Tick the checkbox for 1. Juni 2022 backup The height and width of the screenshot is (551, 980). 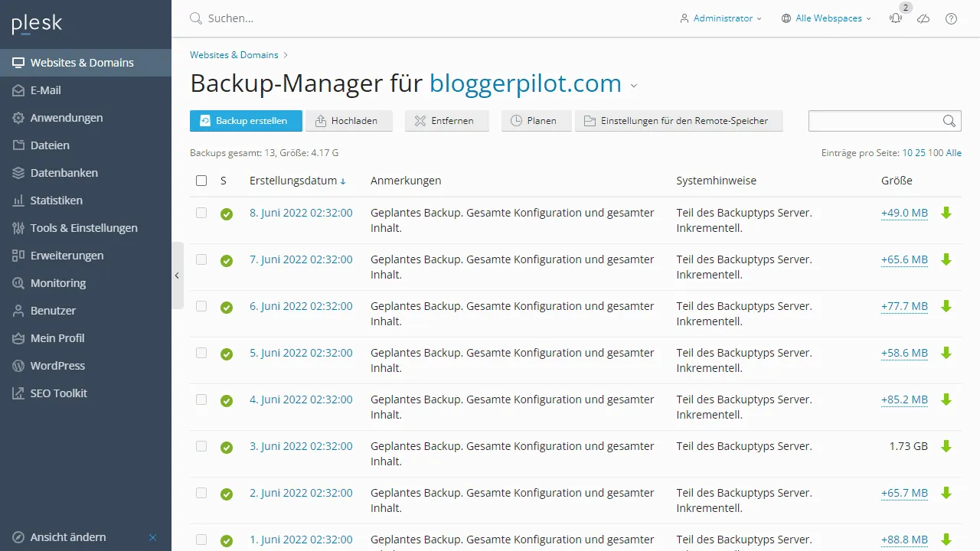click(201, 540)
